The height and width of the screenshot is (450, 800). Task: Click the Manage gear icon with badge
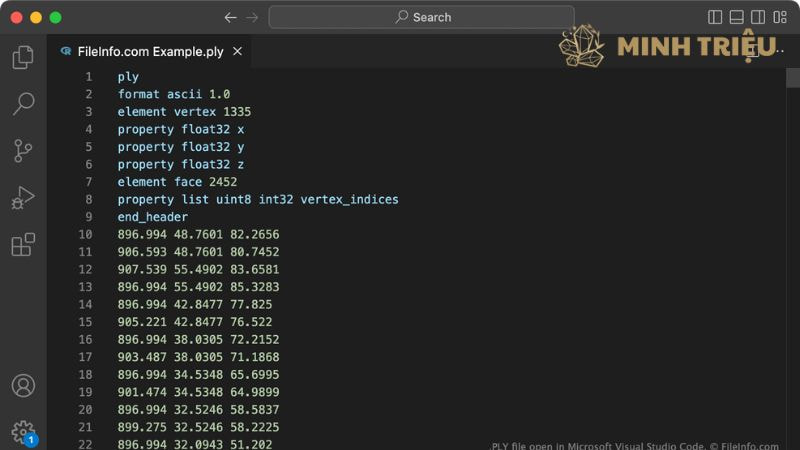click(23, 432)
